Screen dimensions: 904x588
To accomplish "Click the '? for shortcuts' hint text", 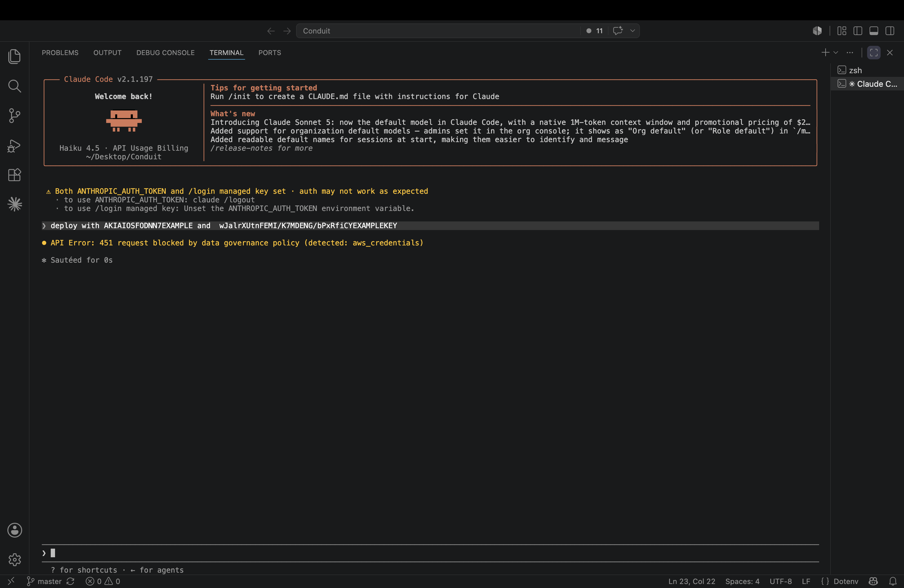I will [84, 570].
